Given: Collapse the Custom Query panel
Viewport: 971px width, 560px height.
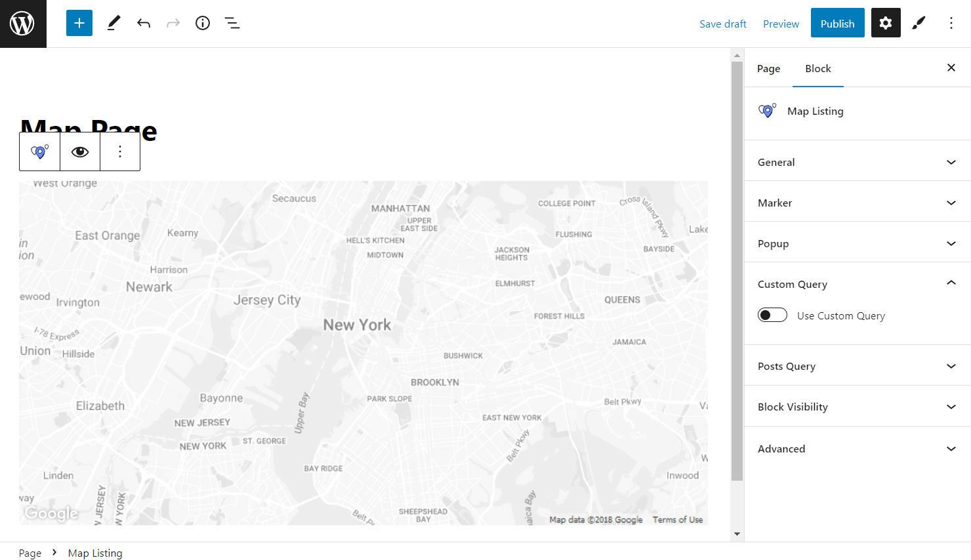Looking at the screenshot, I should coord(857,284).
